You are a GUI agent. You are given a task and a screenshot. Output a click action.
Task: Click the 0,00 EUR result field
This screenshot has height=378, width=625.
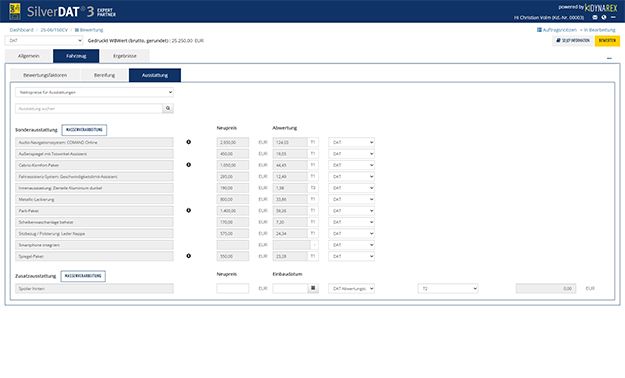[x=546, y=288]
